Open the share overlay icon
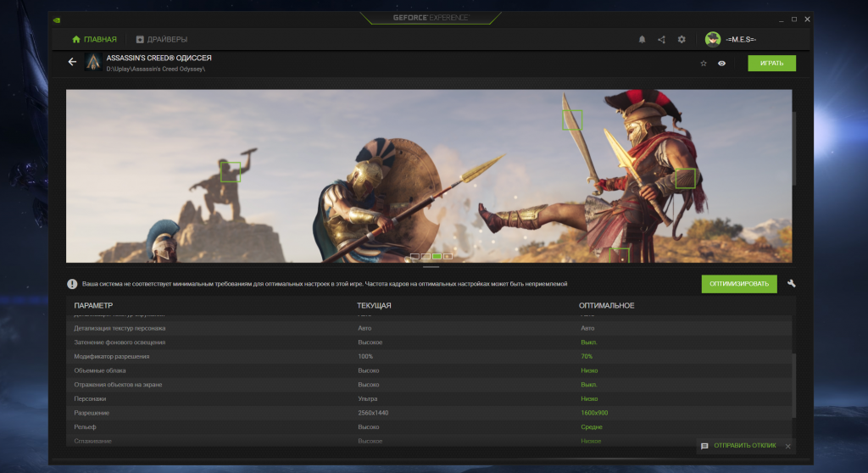868x473 pixels. coord(661,39)
